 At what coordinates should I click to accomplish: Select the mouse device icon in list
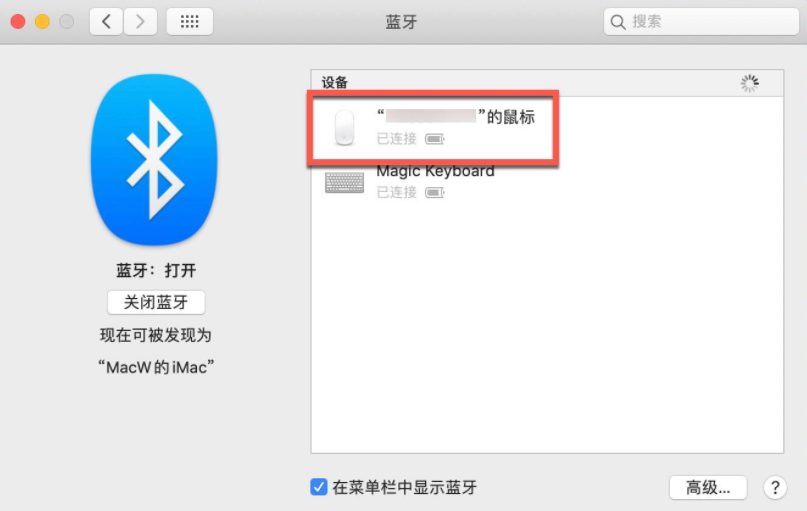pos(344,127)
